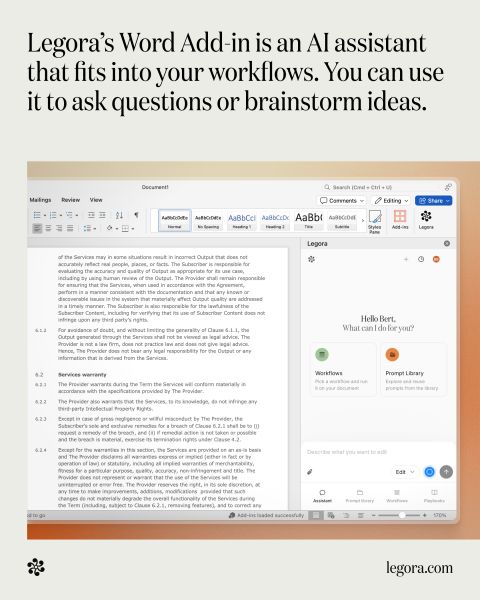Toggle align left paragraph button

pyautogui.click(x=37, y=228)
